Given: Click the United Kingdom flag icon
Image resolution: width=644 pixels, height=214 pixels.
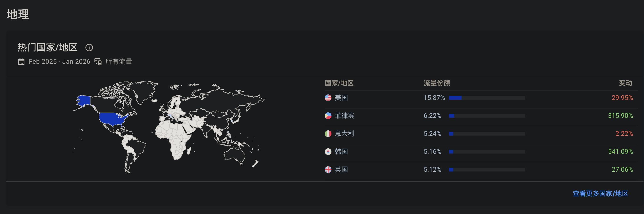Looking at the screenshot, I should [x=328, y=170].
